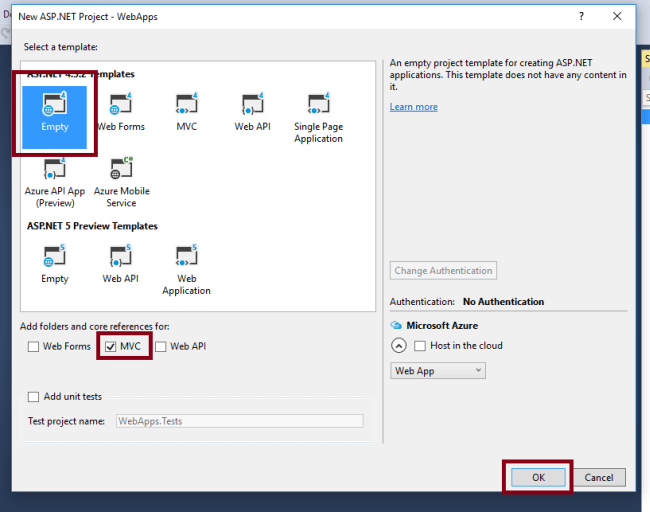This screenshot has height=512, width=650.
Task: Open the Learn more link
Action: tap(413, 107)
